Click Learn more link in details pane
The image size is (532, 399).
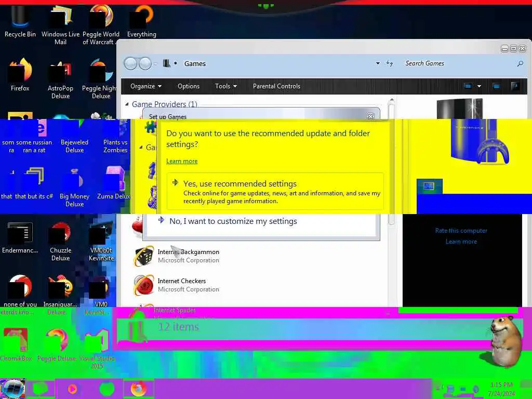point(461,242)
